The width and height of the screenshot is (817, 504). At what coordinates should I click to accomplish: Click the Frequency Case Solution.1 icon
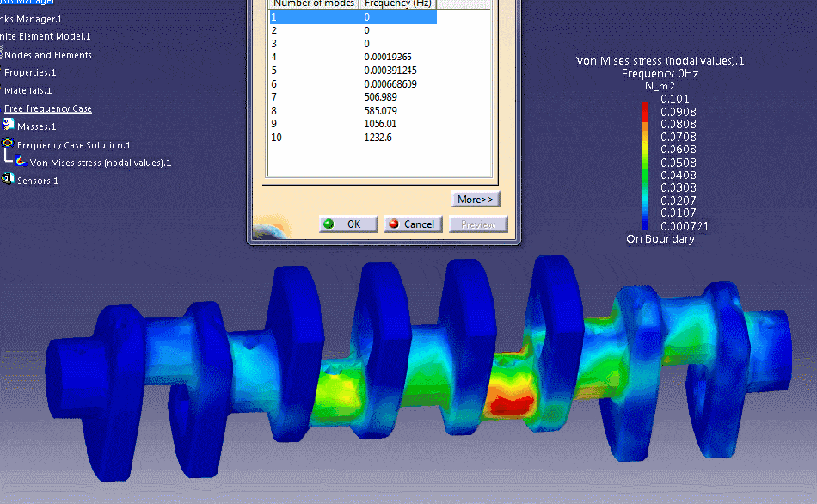9,144
